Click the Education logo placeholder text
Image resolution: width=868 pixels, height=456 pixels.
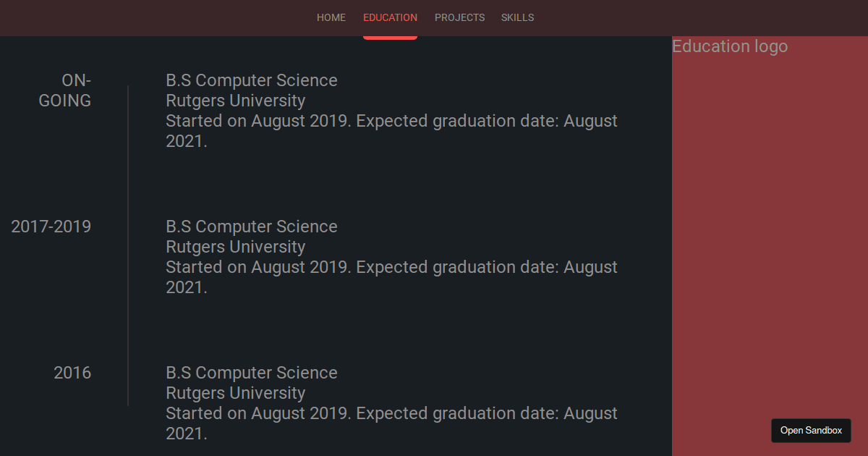(x=730, y=46)
